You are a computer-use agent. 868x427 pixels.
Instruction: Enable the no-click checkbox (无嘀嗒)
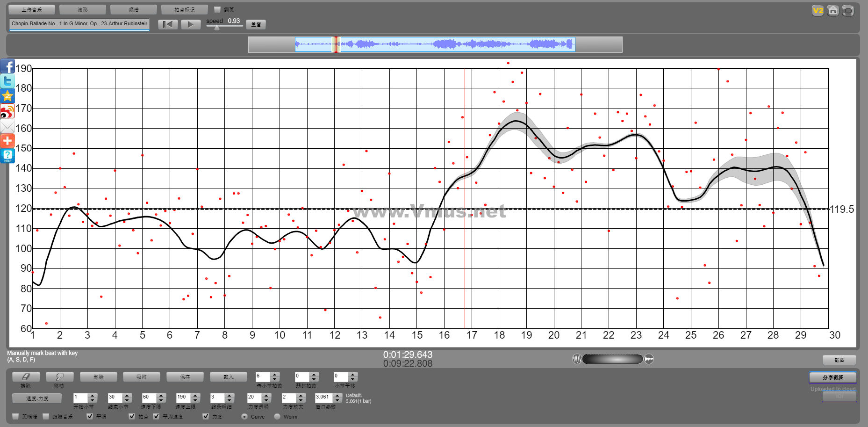coord(16,416)
